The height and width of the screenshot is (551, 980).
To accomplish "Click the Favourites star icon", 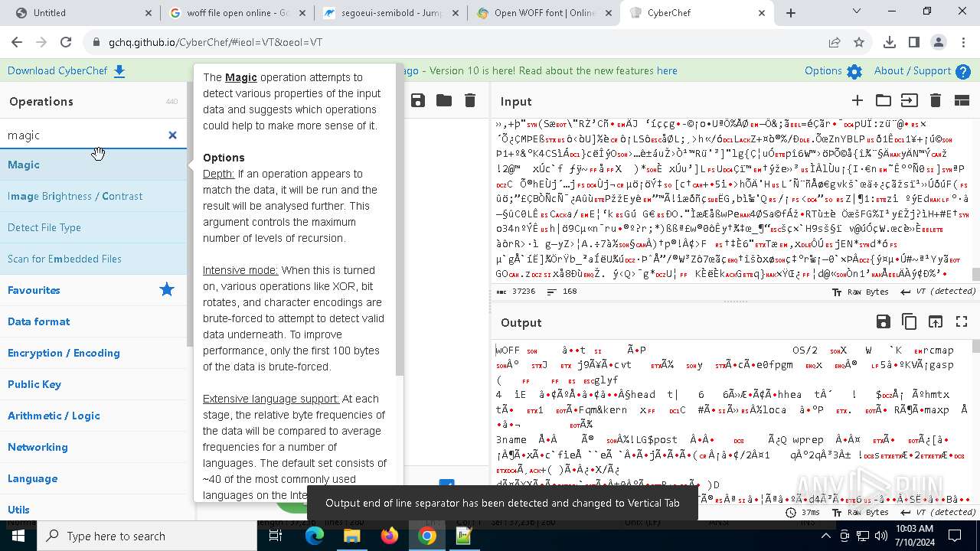I will [x=167, y=289].
